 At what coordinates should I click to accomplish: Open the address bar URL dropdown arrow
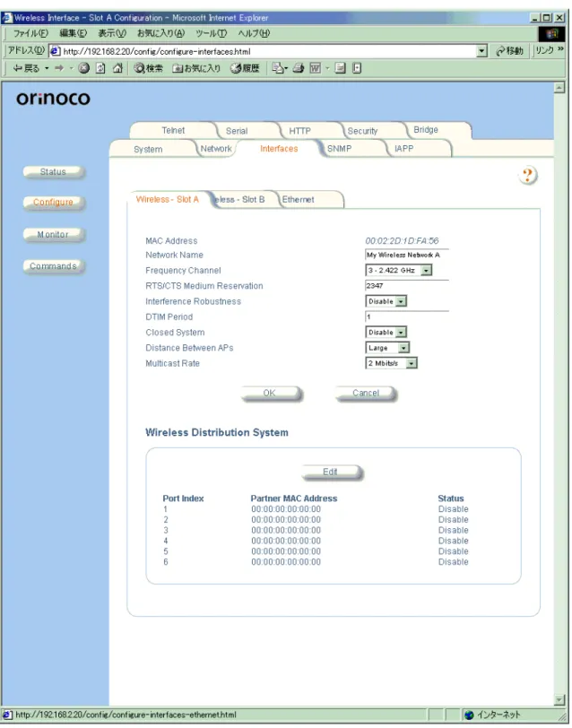click(x=482, y=51)
